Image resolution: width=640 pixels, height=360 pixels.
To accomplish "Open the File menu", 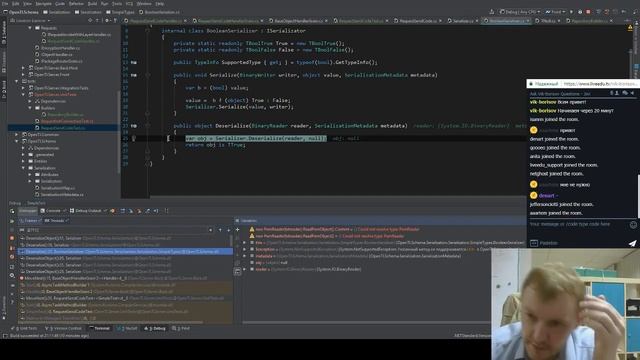I will click(5, 4).
